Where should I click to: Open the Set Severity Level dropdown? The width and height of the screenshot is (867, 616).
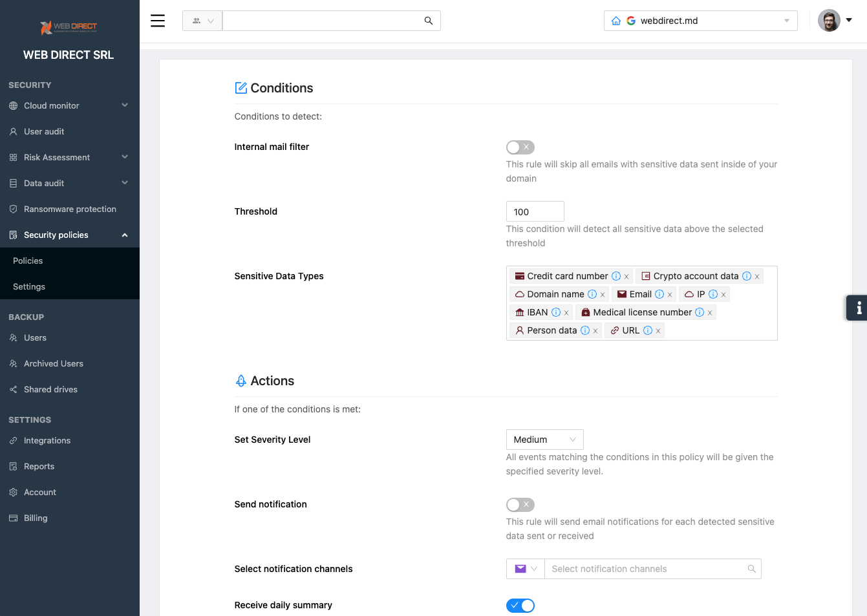[544, 440]
